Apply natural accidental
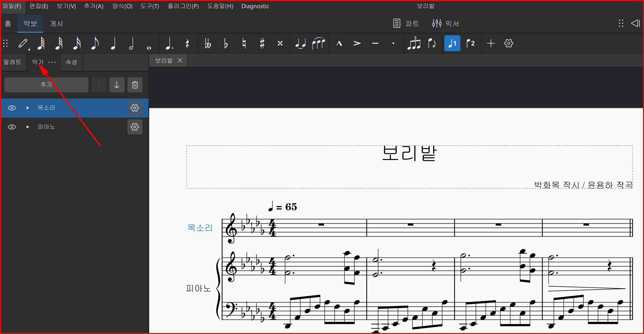The height and width of the screenshot is (334, 644). click(244, 43)
